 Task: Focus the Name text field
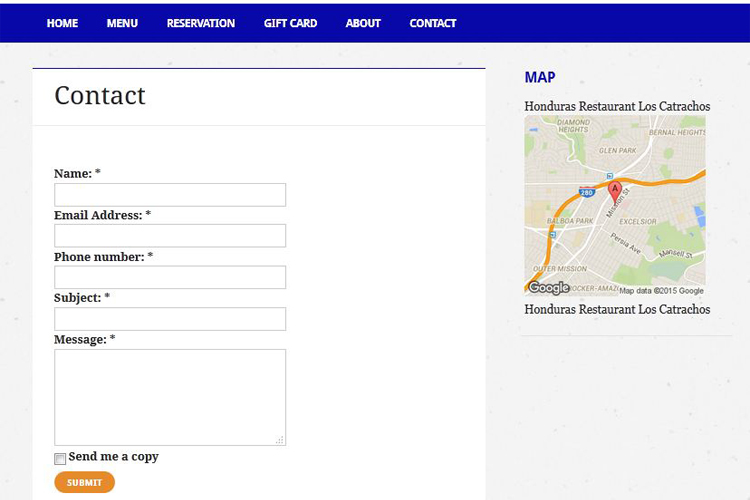(x=170, y=195)
